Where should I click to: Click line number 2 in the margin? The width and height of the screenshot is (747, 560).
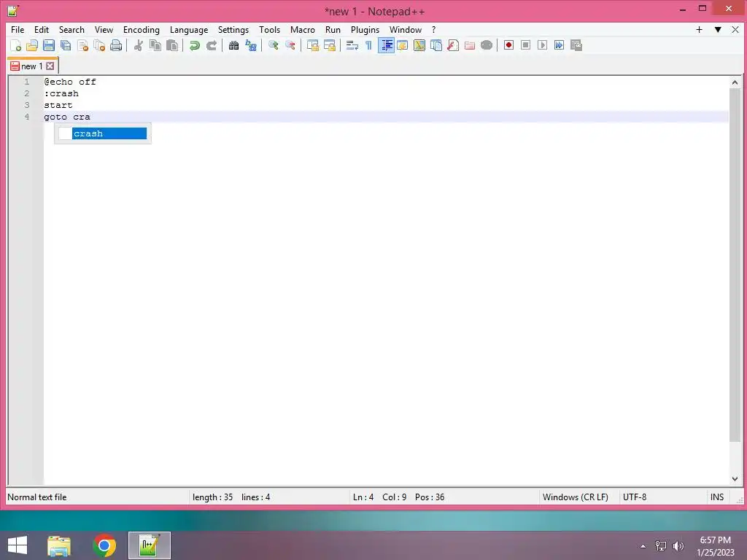click(27, 93)
